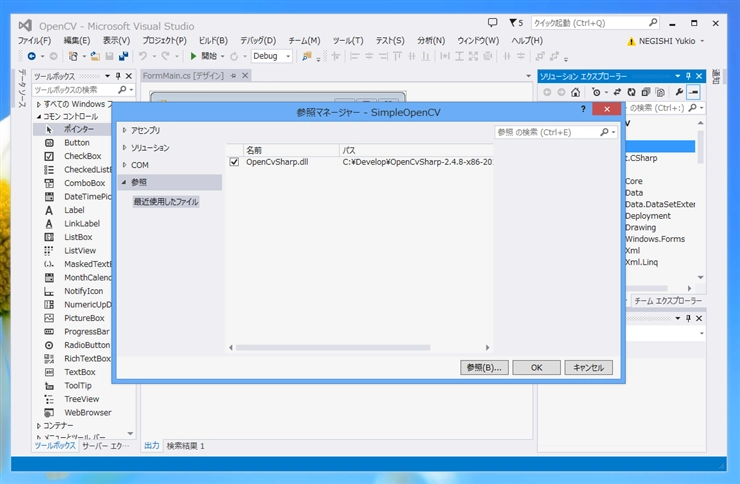This screenshot has height=484, width=740.
Task: Open the 編集(E) menu
Action: click(77, 41)
